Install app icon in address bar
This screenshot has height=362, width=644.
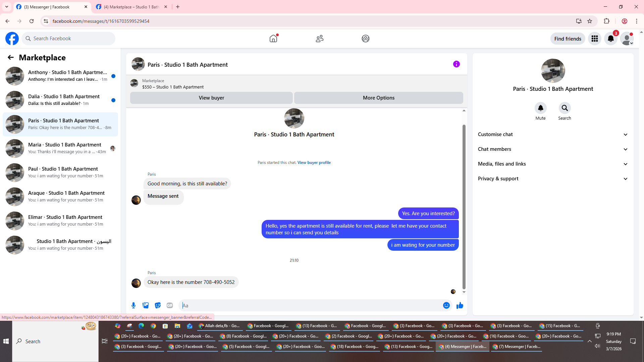(579, 21)
